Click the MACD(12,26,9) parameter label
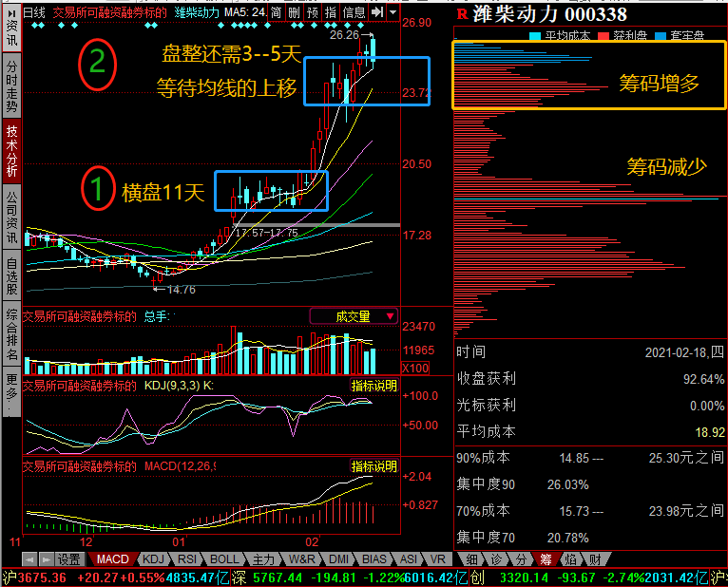This screenshot has width=728, height=587. coord(181,465)
